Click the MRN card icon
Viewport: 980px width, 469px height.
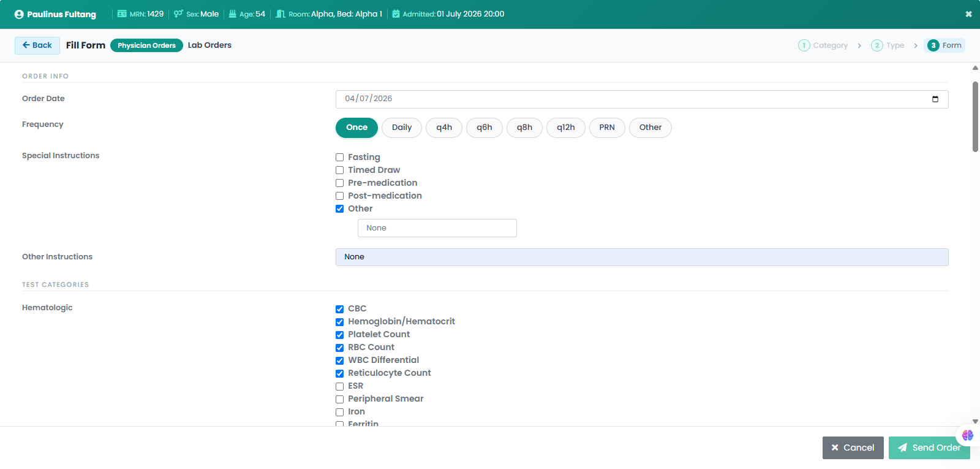122,13
